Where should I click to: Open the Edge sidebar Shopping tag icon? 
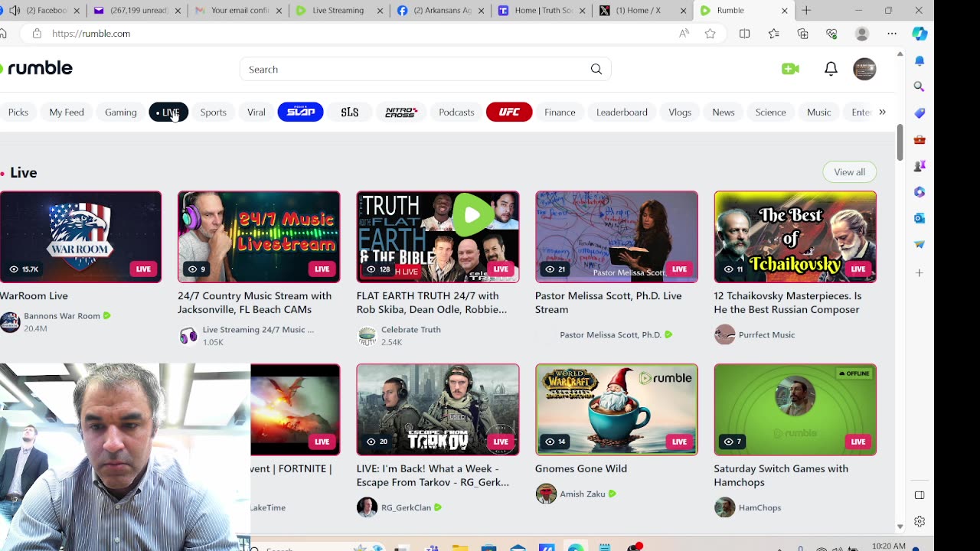coord(920,112)
